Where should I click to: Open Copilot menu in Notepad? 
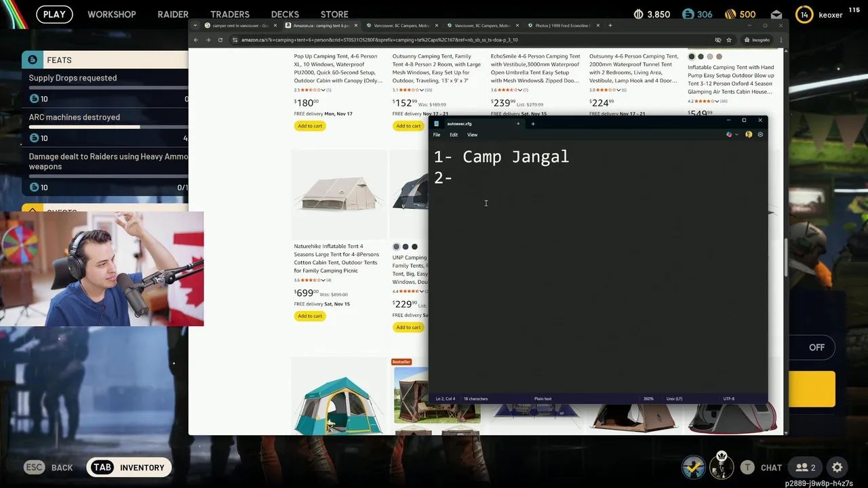point(731,135)
